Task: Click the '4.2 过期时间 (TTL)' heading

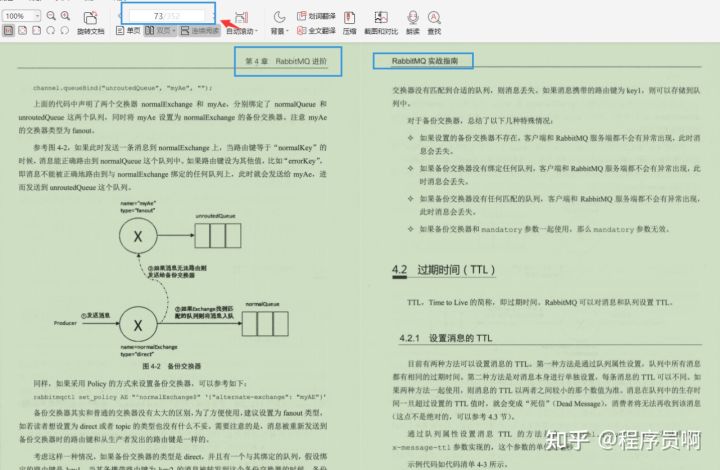Action: [444, 269]
